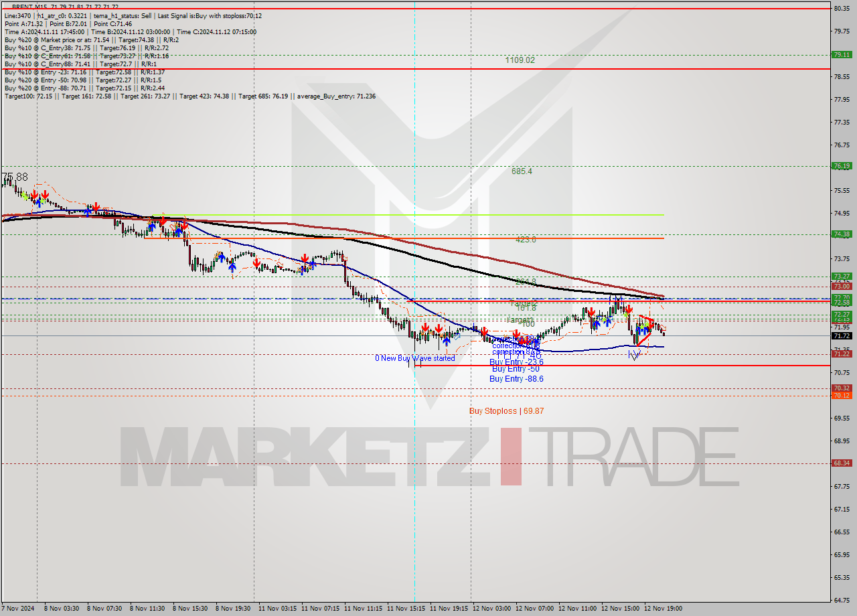The height and width of the screenshot is (616, 857).
Task: Click the '0 New Buy Wave started' annotation
Action: (x=414, y=358)
